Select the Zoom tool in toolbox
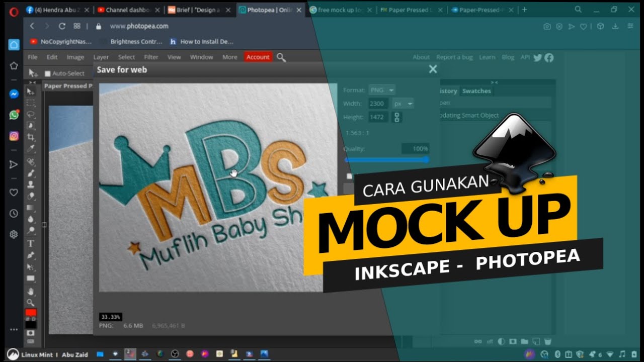 tap(31, 303)
